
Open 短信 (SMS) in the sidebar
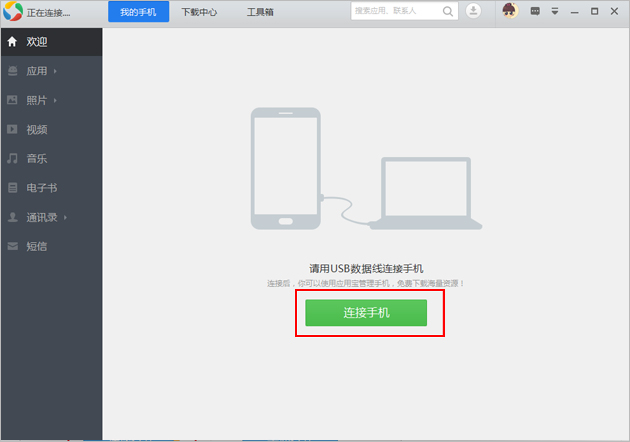pos(36,246)
